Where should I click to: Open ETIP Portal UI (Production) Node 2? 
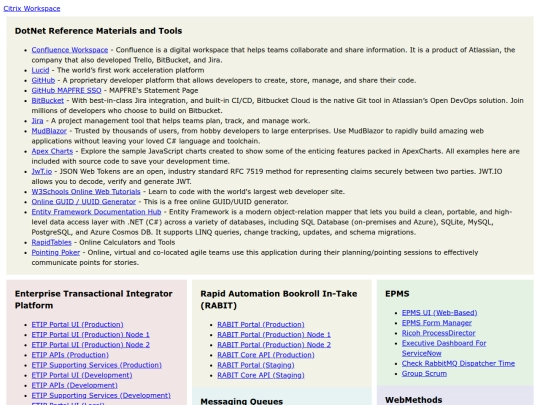(91, 345)
